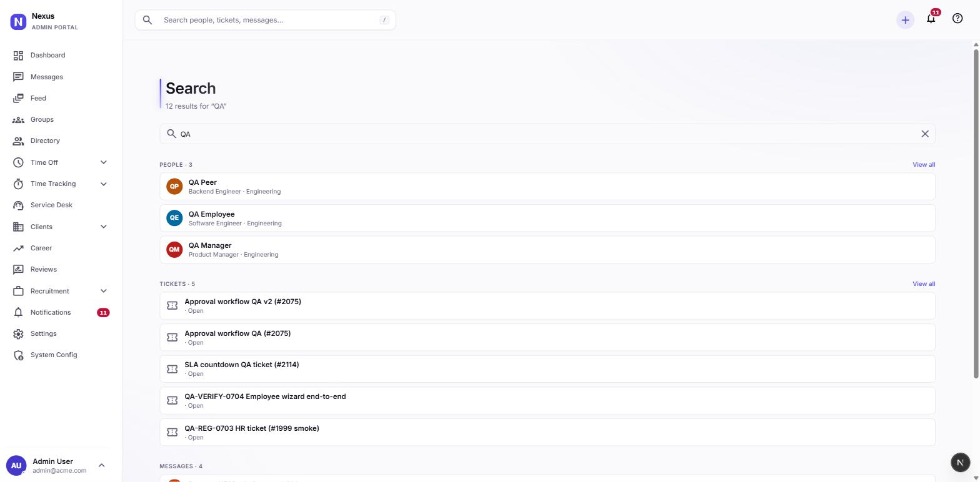Click the Notifications bell in sidebar
Image resolution: width=980 pixels, height=482 pixels.
click(18, 312)
